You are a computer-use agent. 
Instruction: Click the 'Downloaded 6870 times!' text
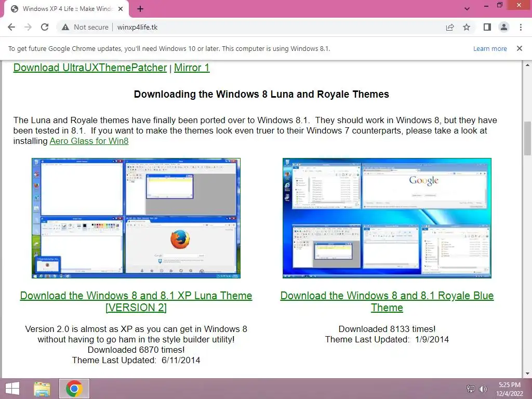tap(136, 350)
